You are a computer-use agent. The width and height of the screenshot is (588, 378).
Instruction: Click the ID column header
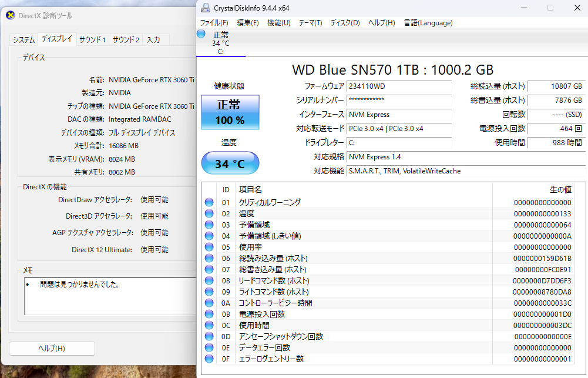point(226,189)
